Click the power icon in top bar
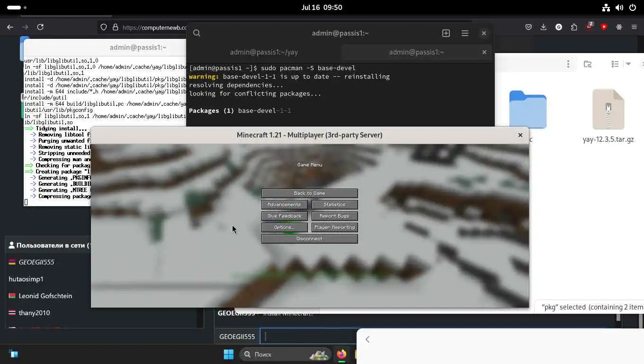Viewport: 644px width, 364px height. [633, 8]
